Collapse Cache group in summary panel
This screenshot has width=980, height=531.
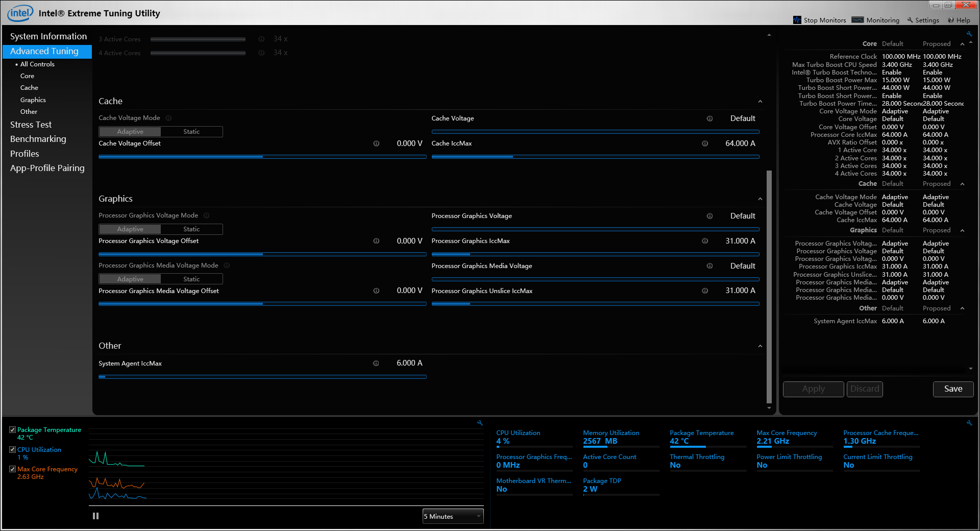962,184
